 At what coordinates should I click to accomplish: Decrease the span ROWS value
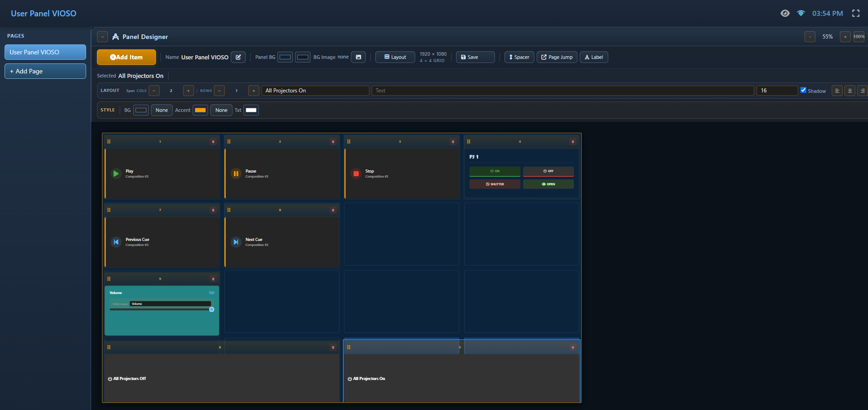pos(219,91)
